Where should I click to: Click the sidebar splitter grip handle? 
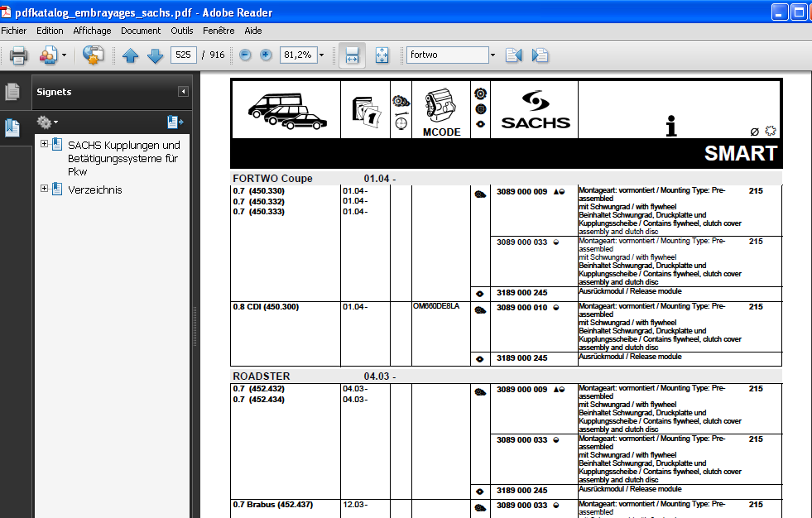[x=195, y=326]
